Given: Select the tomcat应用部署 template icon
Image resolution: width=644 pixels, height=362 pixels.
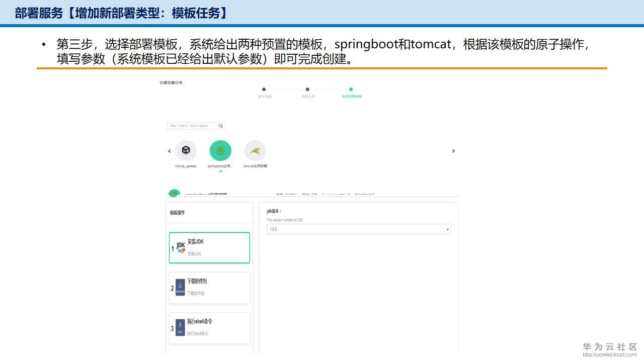Looking at the screenshot, I should click(255, 151).
